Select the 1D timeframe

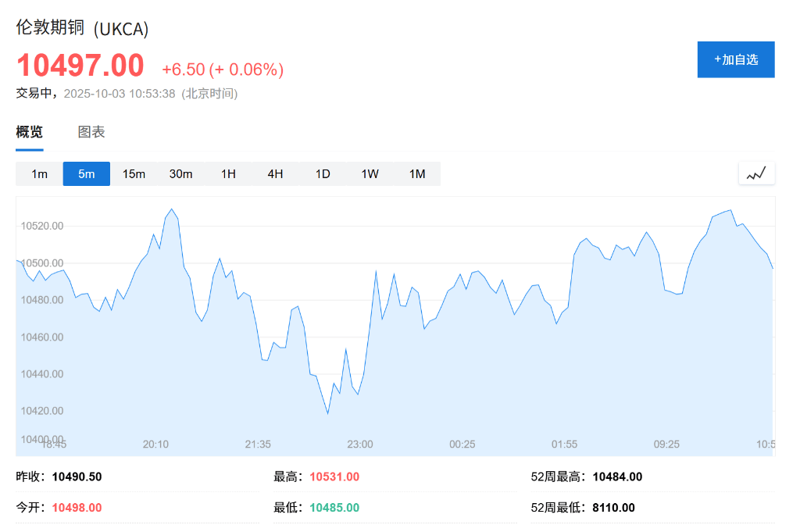tap(323, 173)
